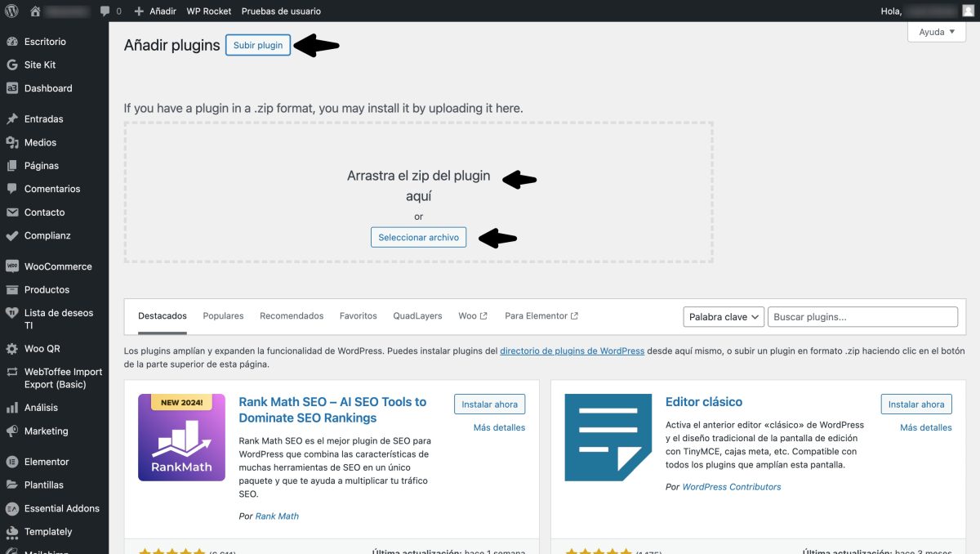Switch to the Populares plugins tab

pyautogui.click(x=222, y=315)
